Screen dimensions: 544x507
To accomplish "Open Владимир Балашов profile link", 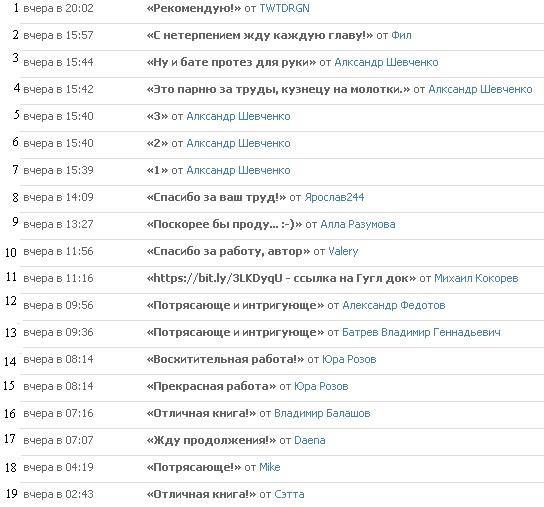I will tap(322, 414).
